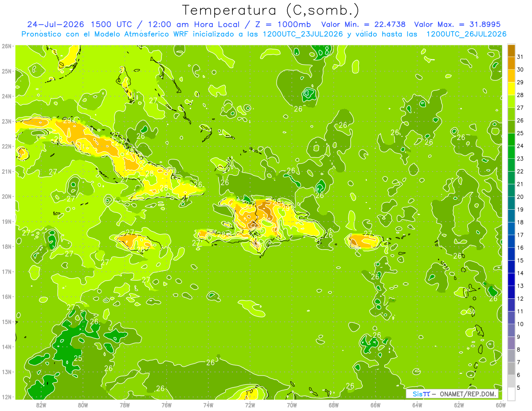This screenshot has height=411, width=532.
Task: Click the "64W" longitude axis label
Action: tap(417, 405)
